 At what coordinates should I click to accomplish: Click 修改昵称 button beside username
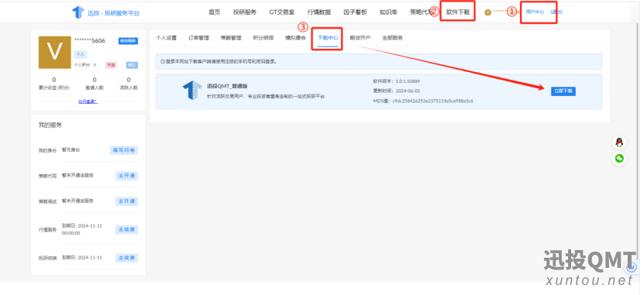[x=128, y=41]
